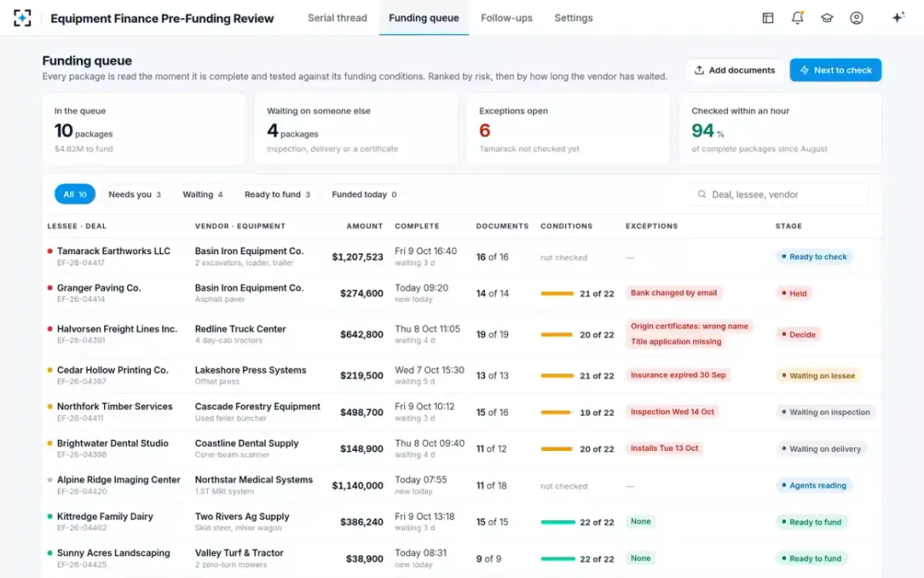924x578 pixels.
Task: Click Granger Paving conditions progress bar
Action: pos(557,294)
